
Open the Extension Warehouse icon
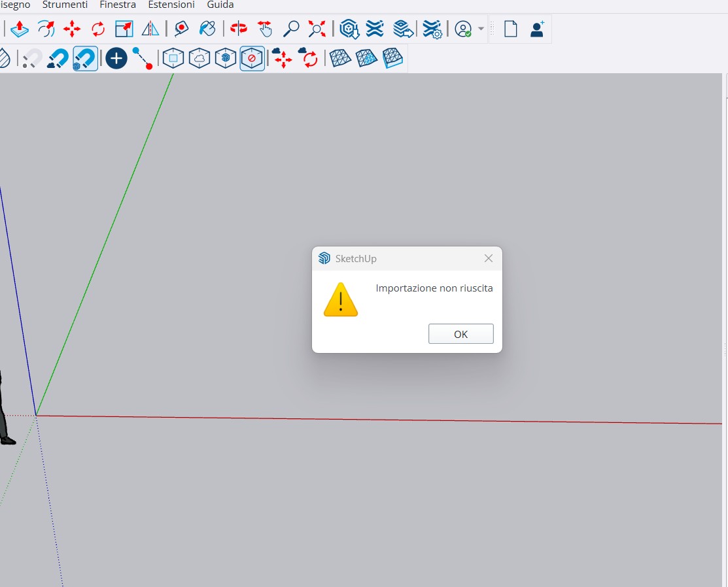(375, 29)
